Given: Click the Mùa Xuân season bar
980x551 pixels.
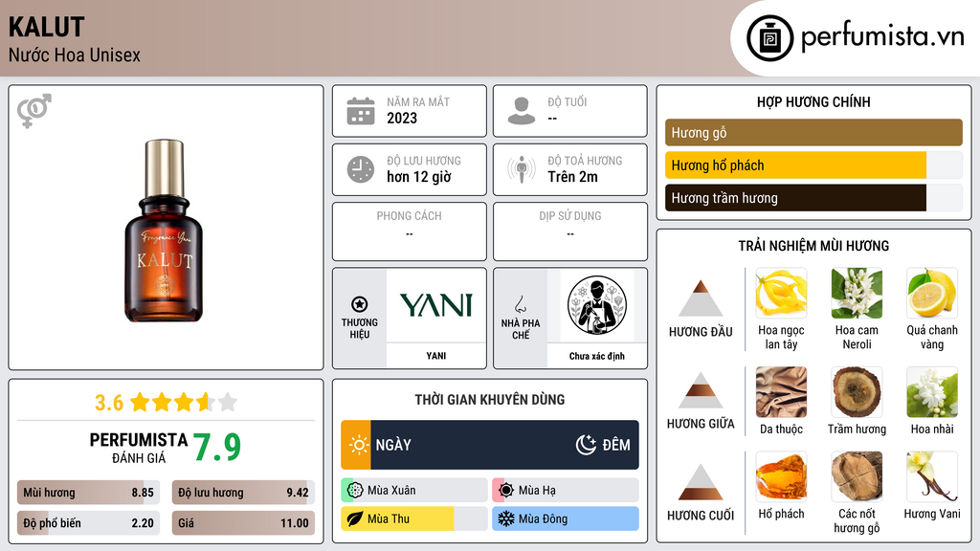Looking at the screenshot, I should pyautogui.click(x=414, y=491).
